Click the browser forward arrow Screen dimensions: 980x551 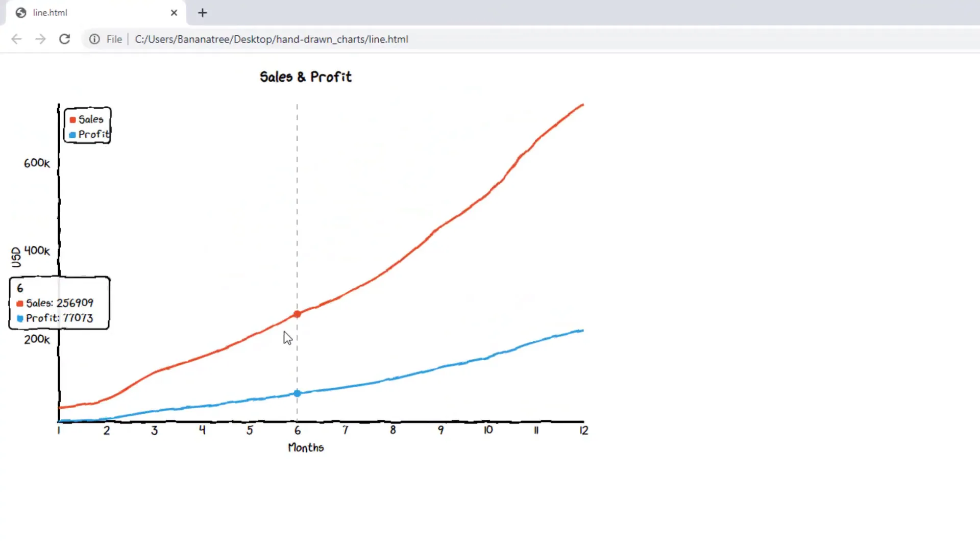(x=40, y=39)
